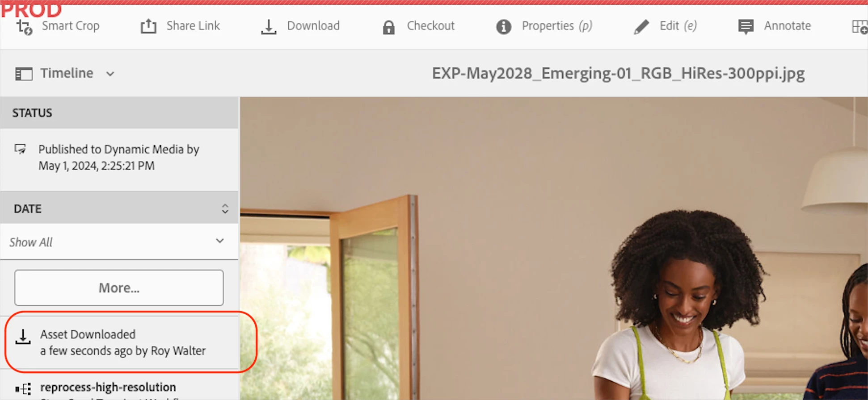Click the Timeline rail panel icon
This screenshot has width=868, height=400.
pos(24,74)
